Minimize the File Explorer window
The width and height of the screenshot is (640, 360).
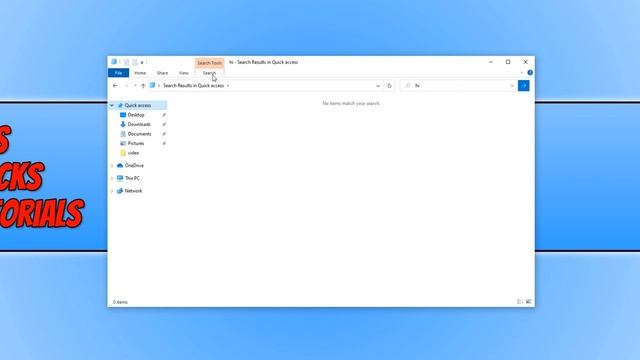[491, 62]
